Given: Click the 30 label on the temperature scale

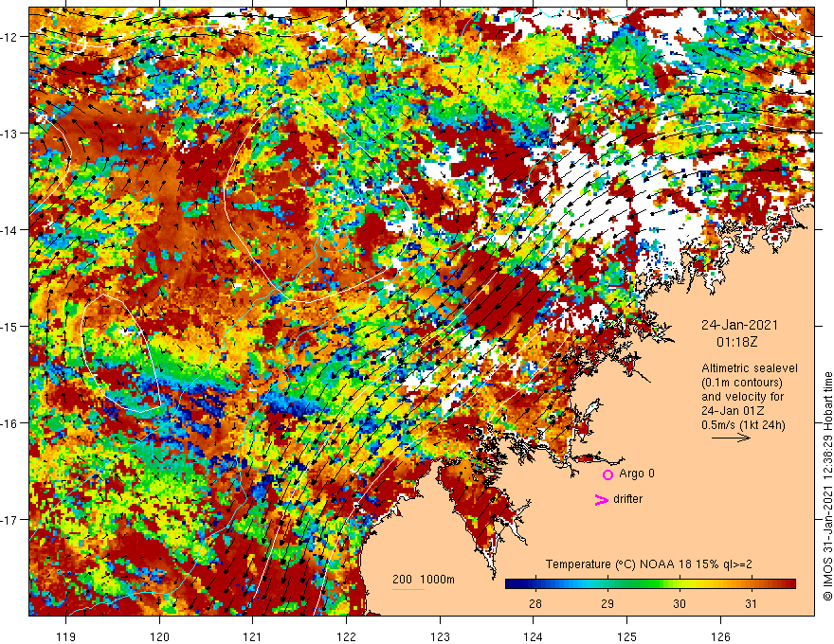Looking at the screenshot, I should (x=680, y=603).
